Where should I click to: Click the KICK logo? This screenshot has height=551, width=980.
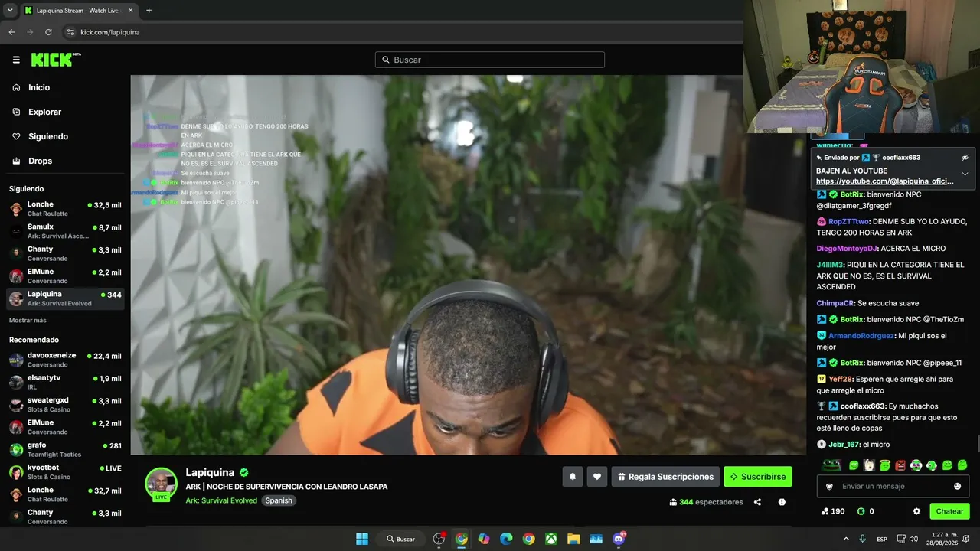(x=56, y=60)
